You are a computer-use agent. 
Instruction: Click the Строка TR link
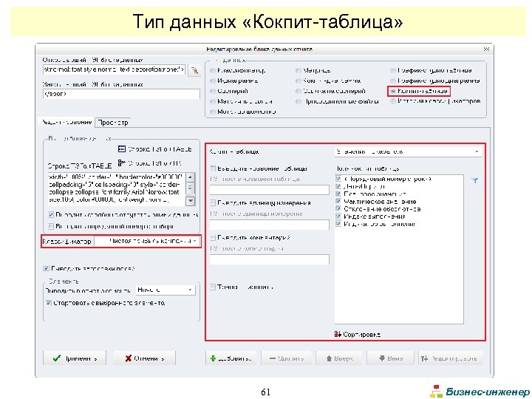(154, 163)
